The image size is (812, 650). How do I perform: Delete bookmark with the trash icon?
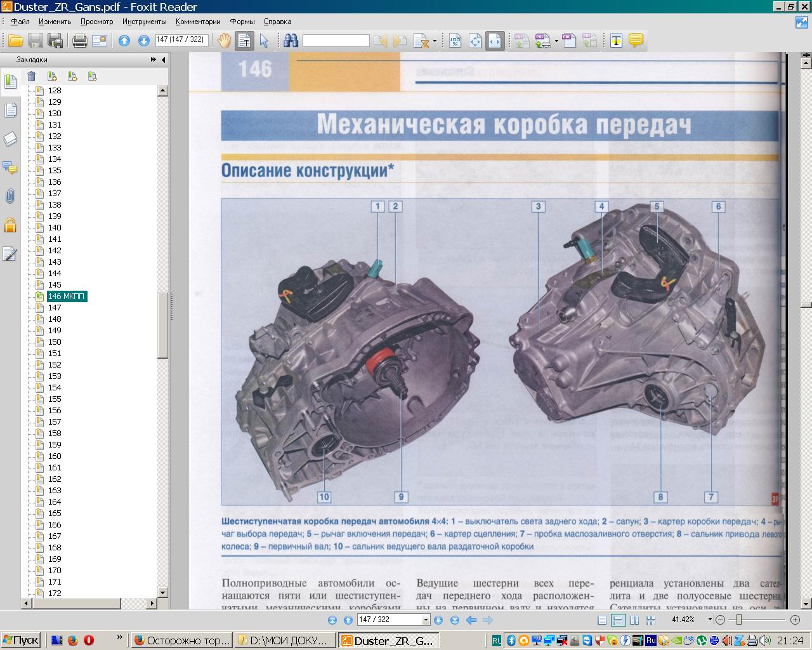[x=31, y=76]
